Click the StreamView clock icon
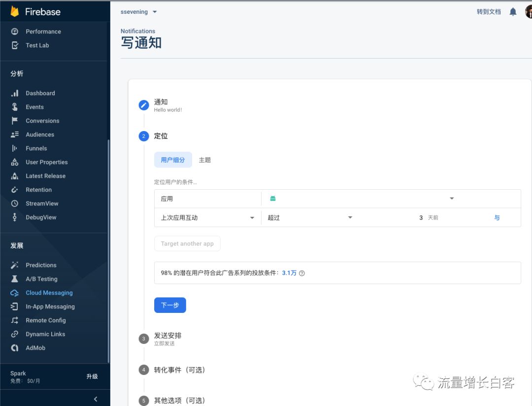This screenshot has width=532, height=406. tap(15, 203)
